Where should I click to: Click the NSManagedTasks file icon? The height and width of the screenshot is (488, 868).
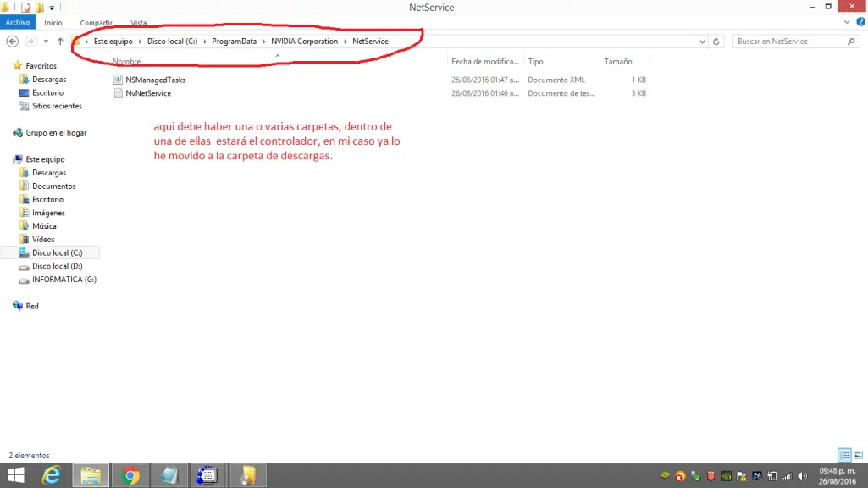[x=118, y=80]
